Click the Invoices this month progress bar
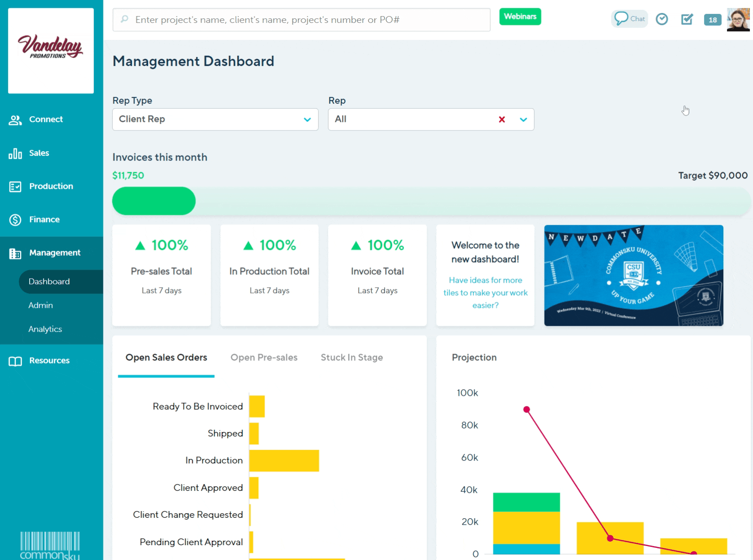This screenshot has height=560, width=753. pyautogui.click(x=430, y=201)
